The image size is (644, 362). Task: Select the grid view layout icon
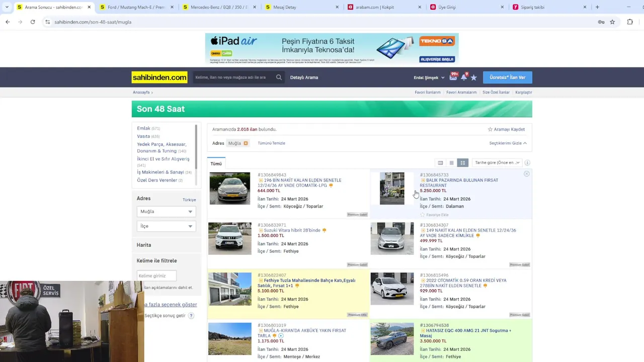pyautogui.click(x=463, y=163)
